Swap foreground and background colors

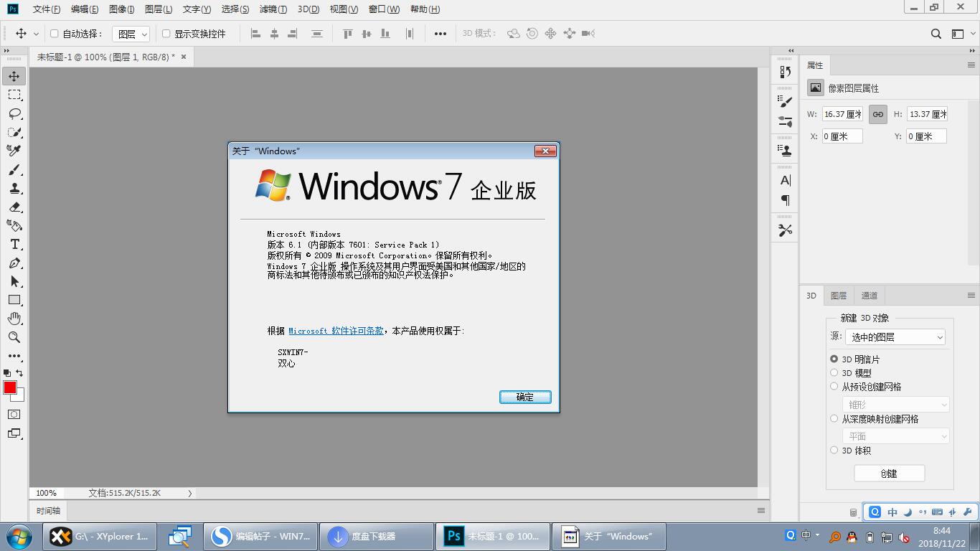coord(19,373)
